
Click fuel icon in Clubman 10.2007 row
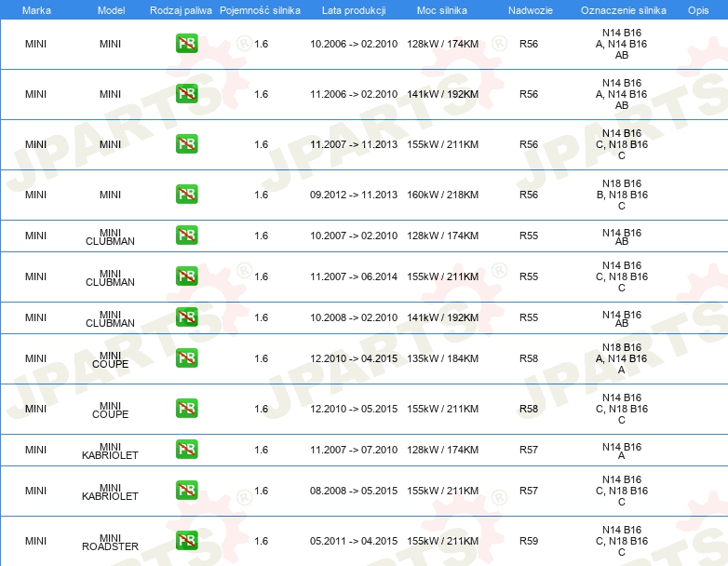tap(186, 235)
